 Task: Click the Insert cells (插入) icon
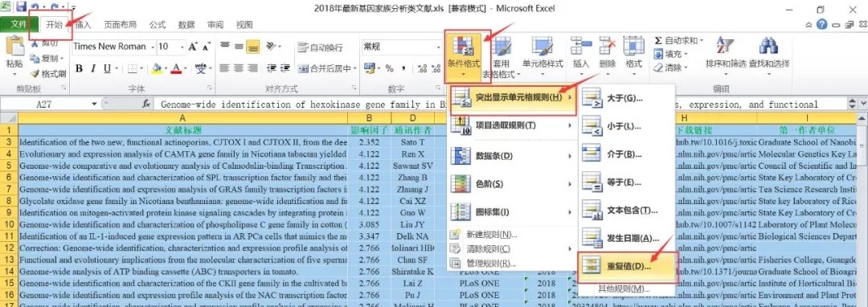point(581,47)
